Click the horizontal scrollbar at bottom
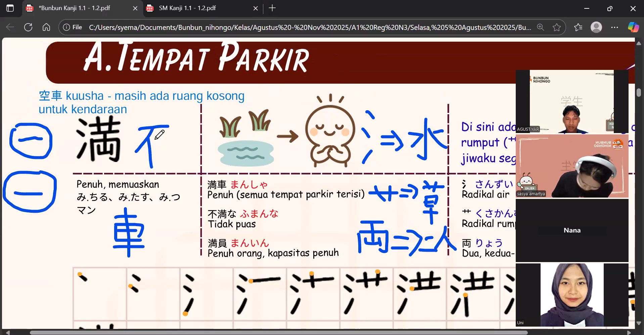Viewport: 644px width, 335px height. 279,332
